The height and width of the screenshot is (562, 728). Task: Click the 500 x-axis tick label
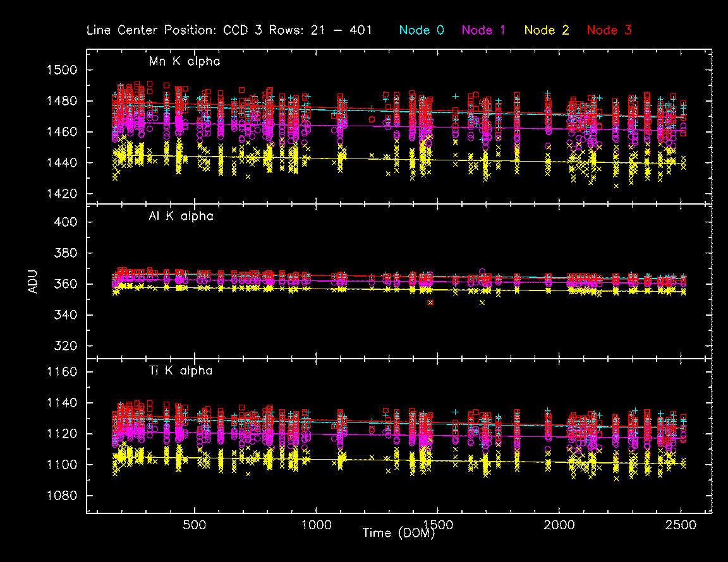click(194, 525)
